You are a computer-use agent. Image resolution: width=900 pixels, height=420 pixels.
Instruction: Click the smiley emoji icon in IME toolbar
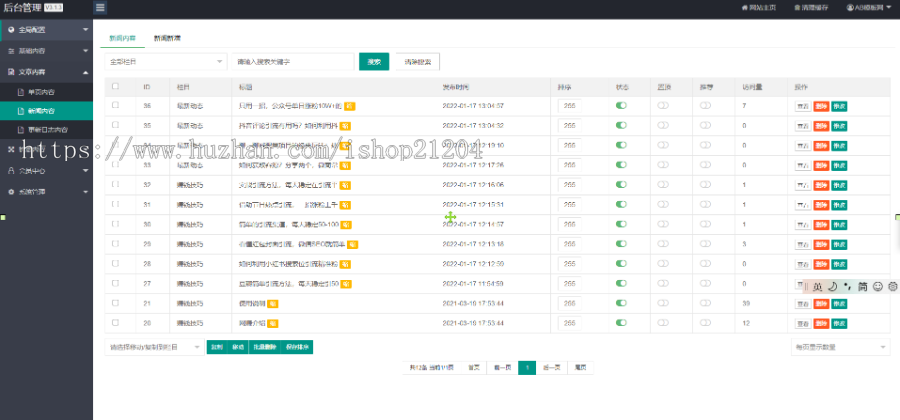(877, 286)
